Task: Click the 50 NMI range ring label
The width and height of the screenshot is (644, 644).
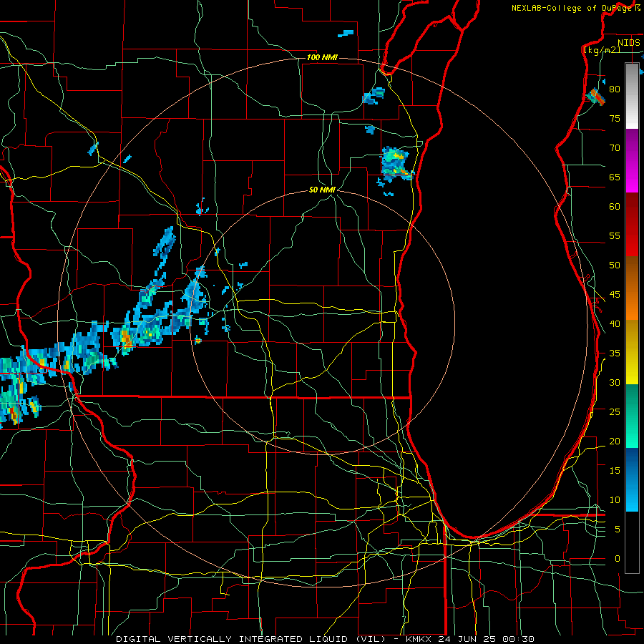Action: 322,190
